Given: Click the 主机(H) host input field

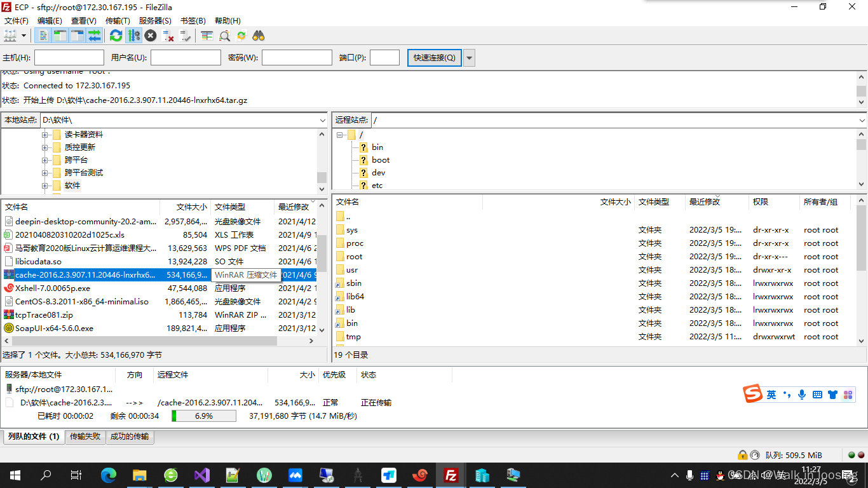Looking at the screenshot, I should (69, 58).
